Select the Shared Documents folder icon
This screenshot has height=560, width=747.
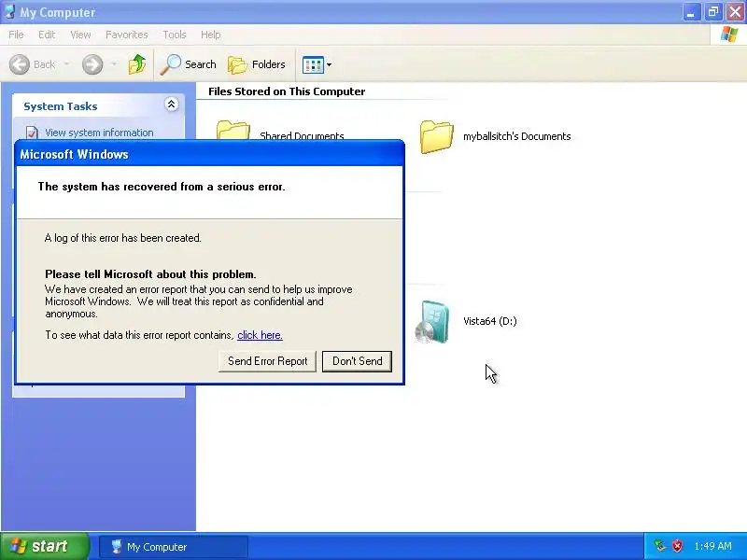click(233, 131)
